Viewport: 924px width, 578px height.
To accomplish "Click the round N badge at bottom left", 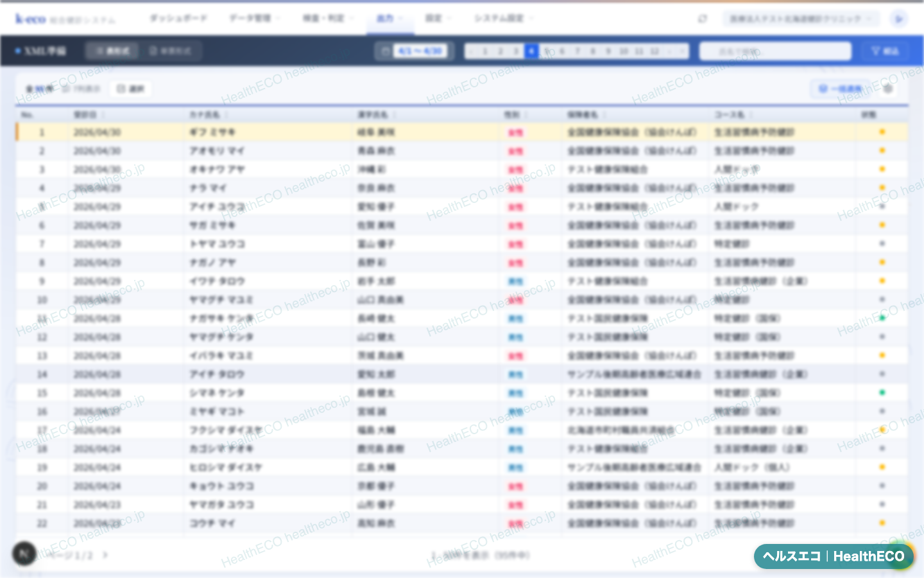I will 24,553.
